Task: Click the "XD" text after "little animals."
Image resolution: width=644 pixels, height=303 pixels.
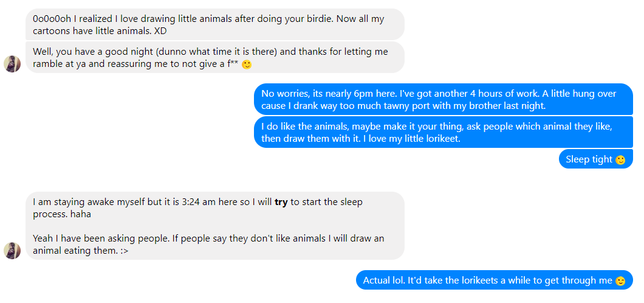Action: tap(160, 30)
